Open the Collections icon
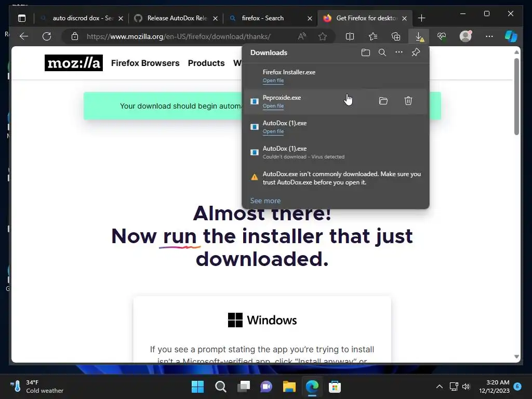The image size is (532, 399). point(396,36)
